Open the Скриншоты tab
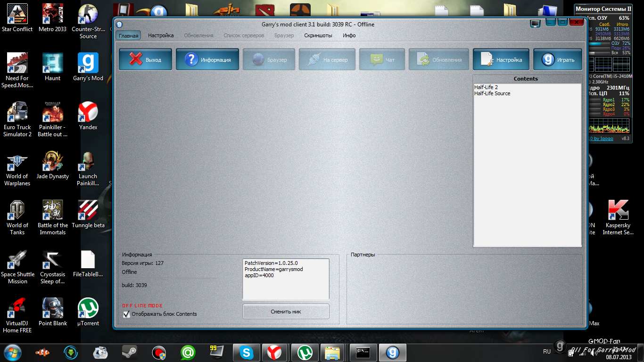 tap(318, 35)
